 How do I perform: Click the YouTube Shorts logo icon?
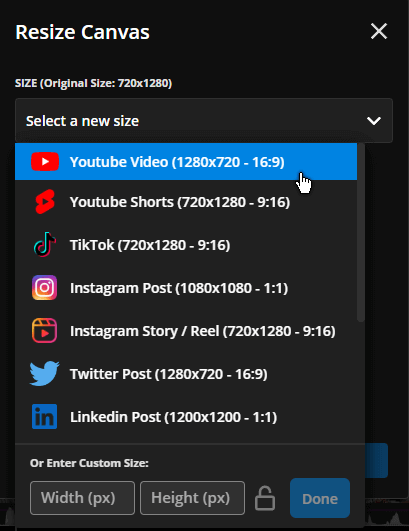[x=45, y=202]
